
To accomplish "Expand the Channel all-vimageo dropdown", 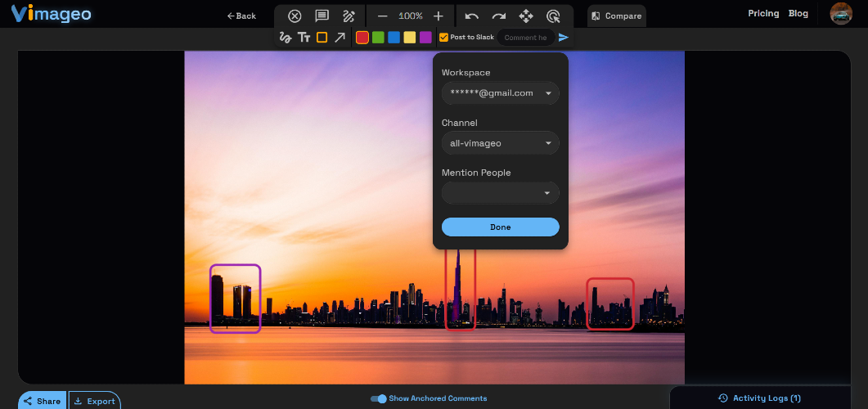I will click(501, 143).
